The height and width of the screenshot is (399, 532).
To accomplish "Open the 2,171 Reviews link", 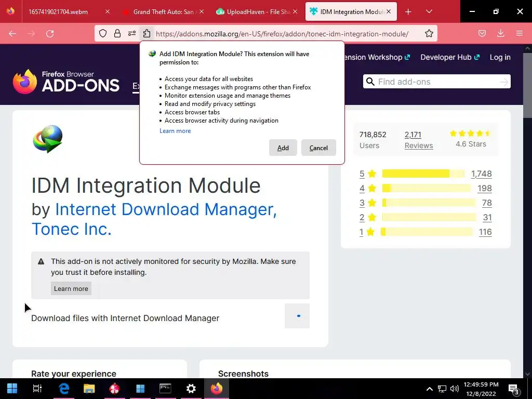I will [x=419, y=140].
